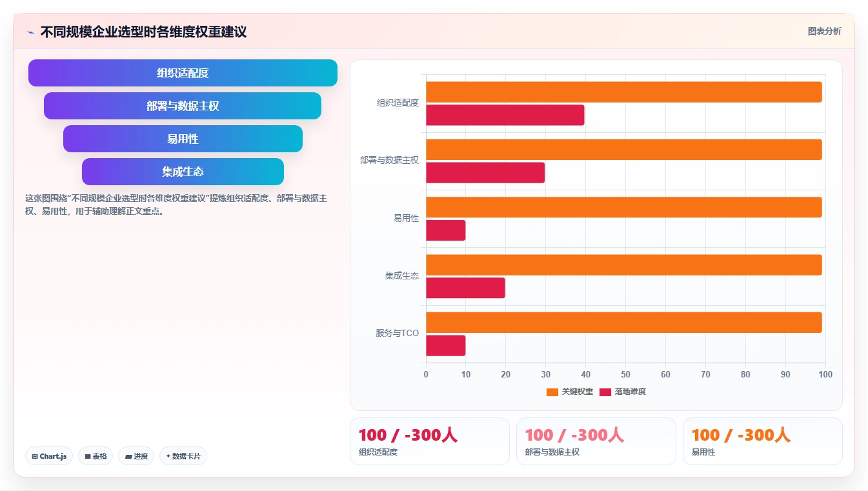Click the orange bar for 服务与TCO
The height and width of the screenshot is (491, 868).
point(623,323)
